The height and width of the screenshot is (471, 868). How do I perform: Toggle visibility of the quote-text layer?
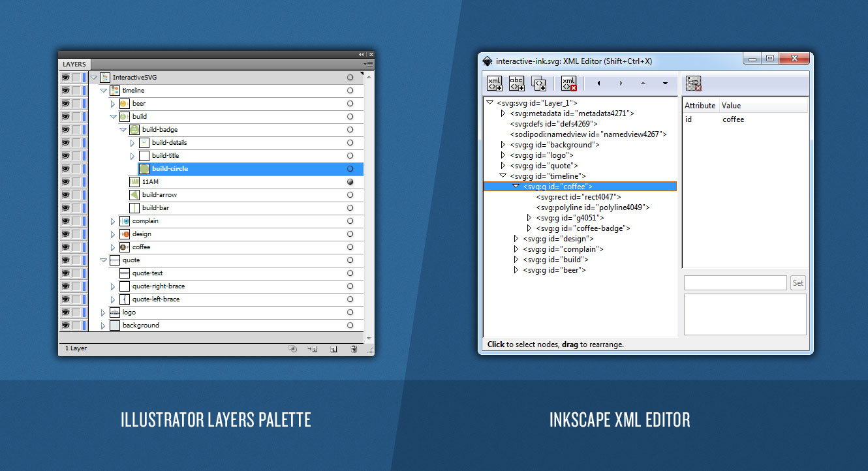click(65, 273)
